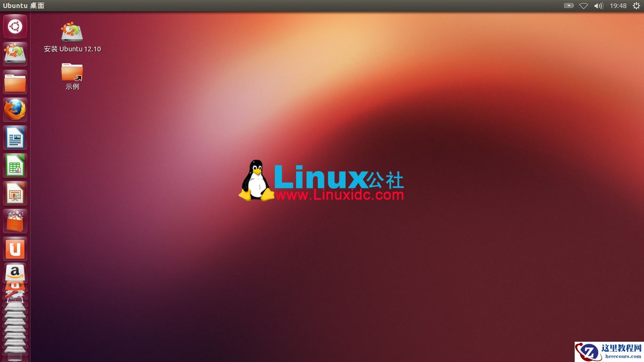Open the Ubuntu Dash home button
Screen dimensions: 644x362
15,26
